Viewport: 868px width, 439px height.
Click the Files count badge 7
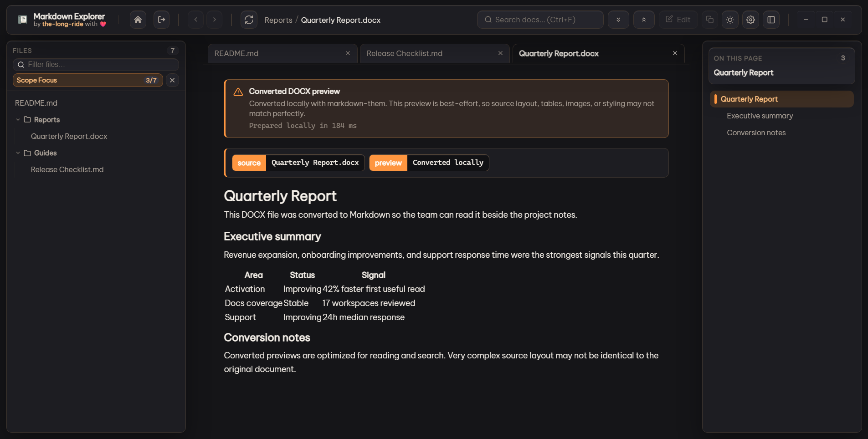[x=173, y=51]
